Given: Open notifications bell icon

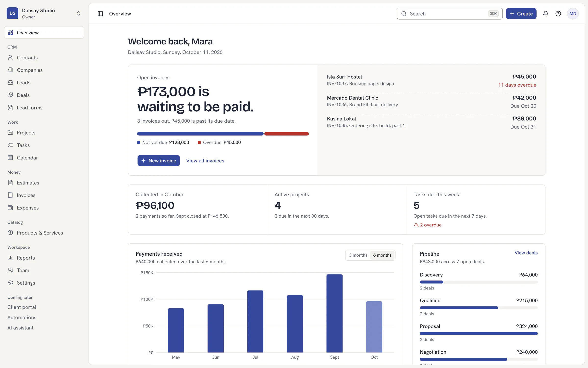Looking at the screenshot, I should tap(546, 14).
